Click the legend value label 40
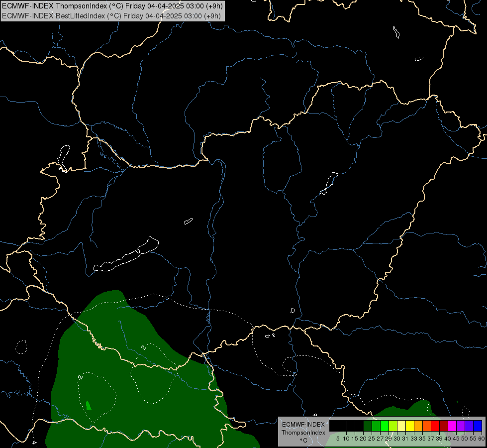 448,439
